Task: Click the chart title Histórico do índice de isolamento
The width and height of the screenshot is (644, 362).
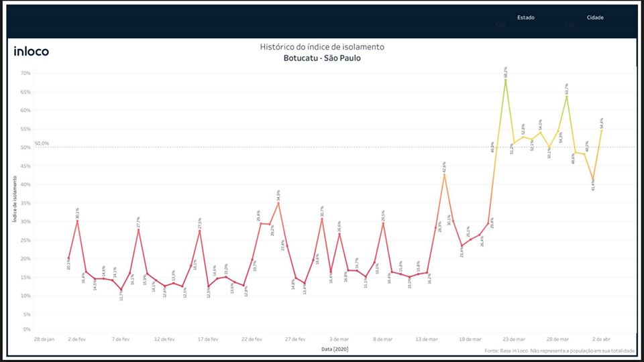Action: tap(322, 47)
